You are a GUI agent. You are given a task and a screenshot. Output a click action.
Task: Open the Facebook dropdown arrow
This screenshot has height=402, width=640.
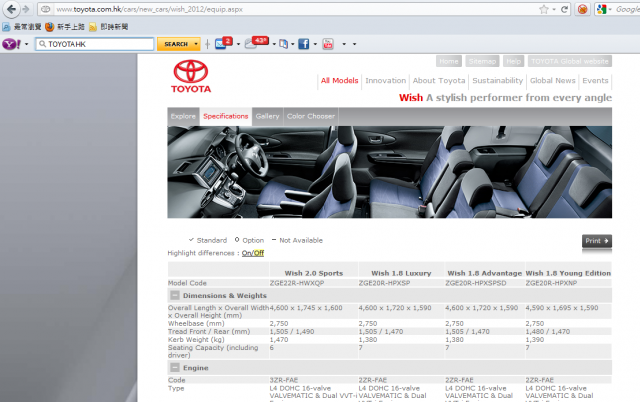point(315,44)
